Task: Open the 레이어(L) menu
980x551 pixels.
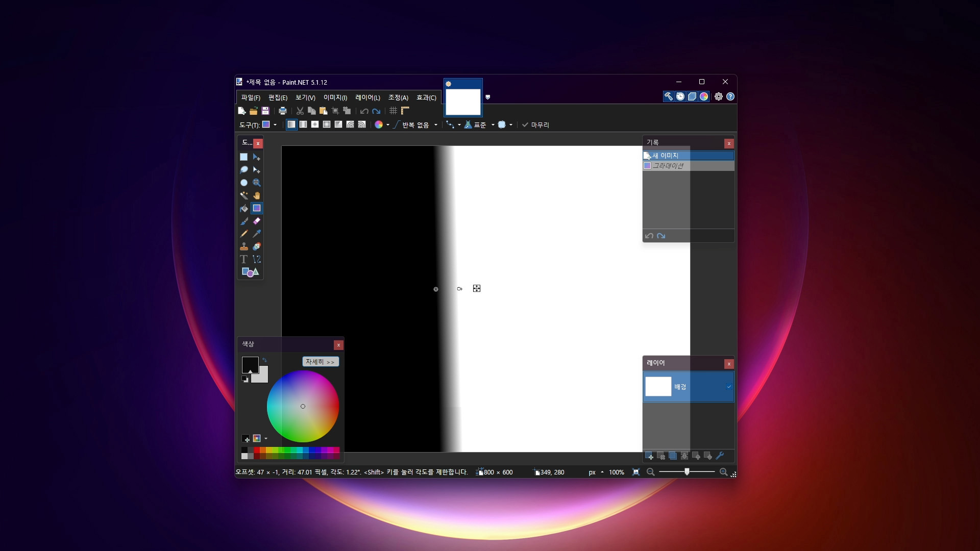Action: (x=367, y=97)
